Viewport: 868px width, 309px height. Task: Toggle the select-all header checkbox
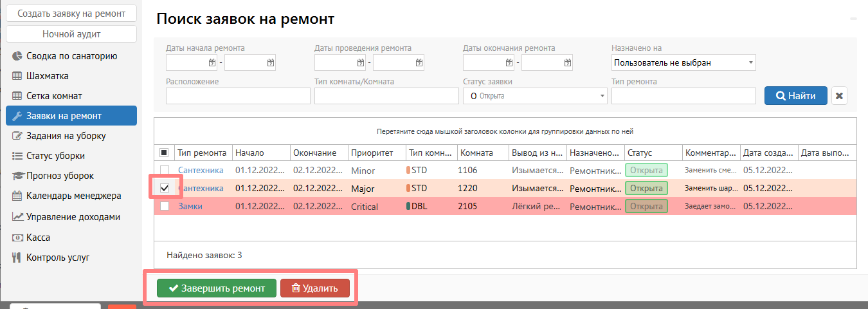pyautogui.click(x=165, y=153)
